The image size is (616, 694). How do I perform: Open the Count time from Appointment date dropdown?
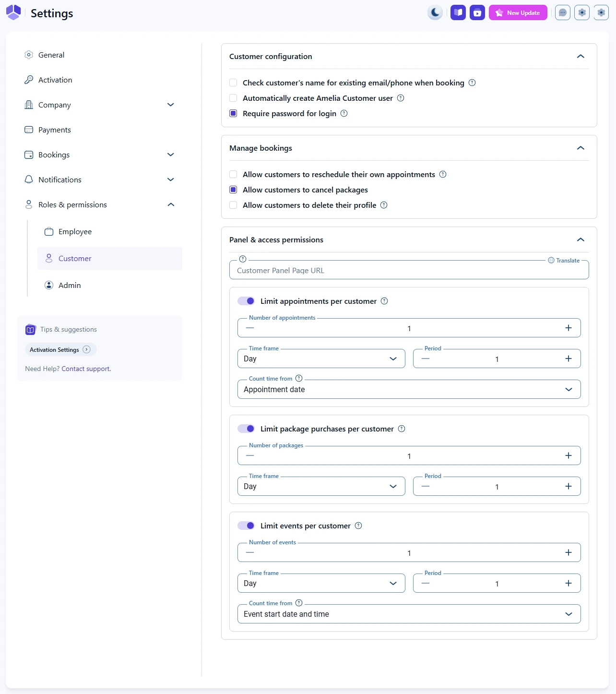pos(409,390)
